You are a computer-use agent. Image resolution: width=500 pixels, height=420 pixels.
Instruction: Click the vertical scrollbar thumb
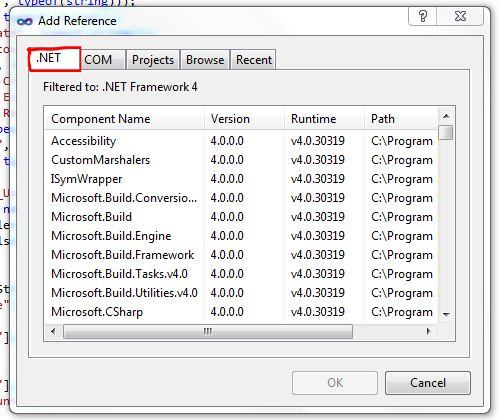(446, 133)
